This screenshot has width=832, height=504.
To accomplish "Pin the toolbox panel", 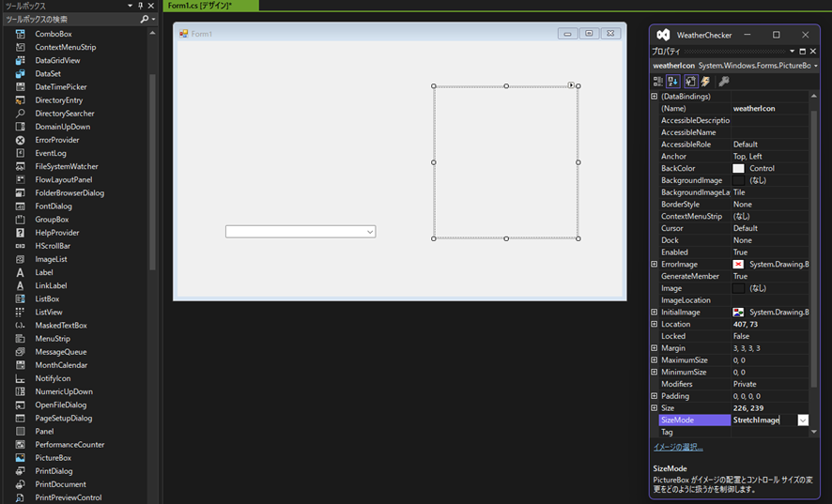I will pyautogui.click(x=141, y=6).
